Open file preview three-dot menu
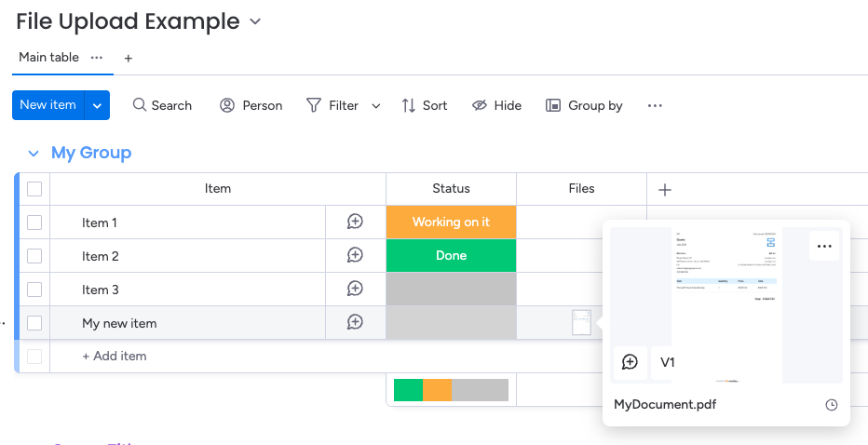The image size is (868, 445). pyautogui.click(x=823, y=247)
